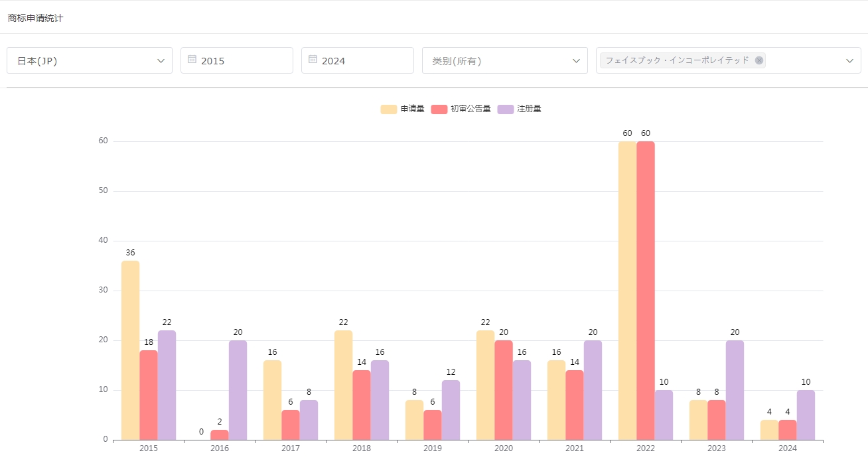Click calendar icon in 2024 end field
868x465 pixels.
[x=313, y=60]
